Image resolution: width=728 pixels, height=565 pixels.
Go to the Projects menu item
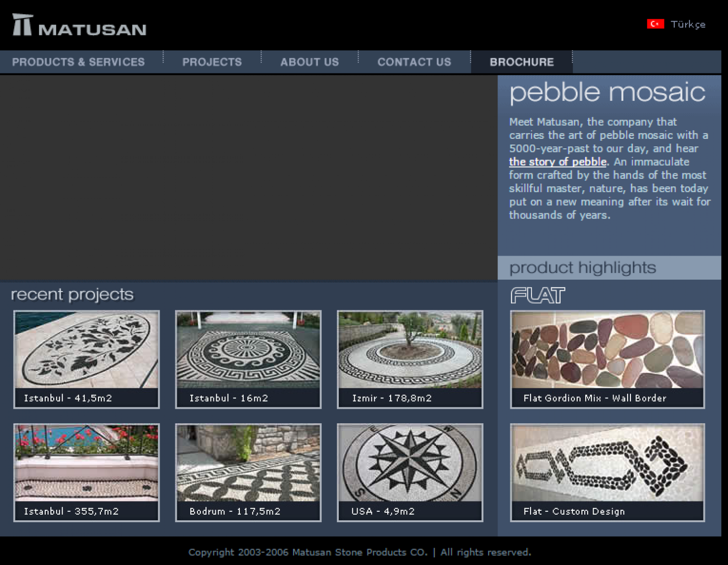tap(212, 62)
